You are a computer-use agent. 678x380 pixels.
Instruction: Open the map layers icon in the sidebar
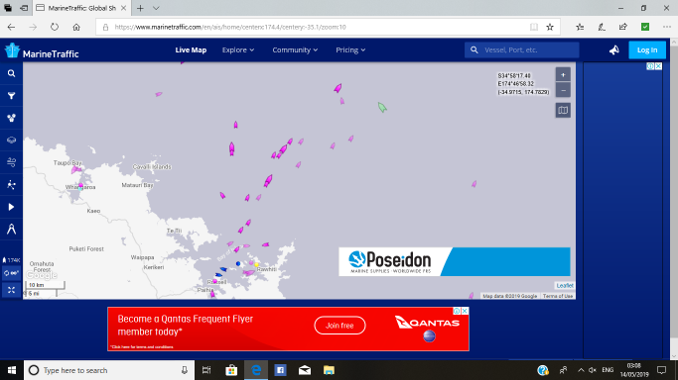pyautogui.click(x=11, y=140)
